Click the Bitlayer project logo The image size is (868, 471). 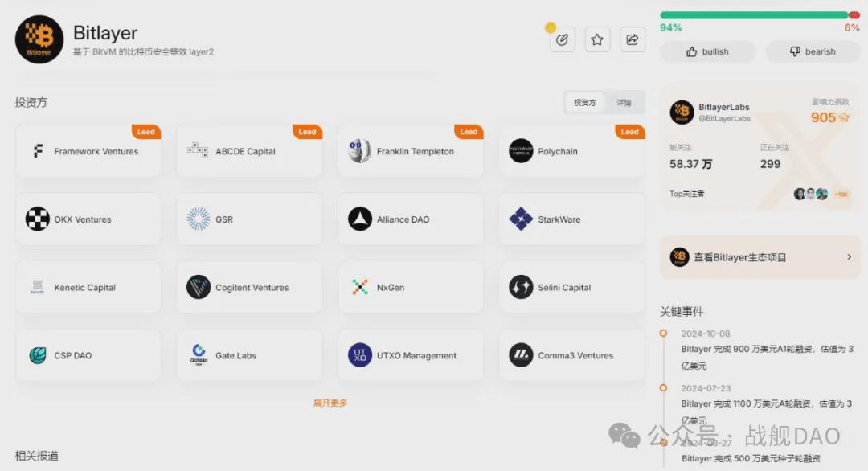click(39, 39)
